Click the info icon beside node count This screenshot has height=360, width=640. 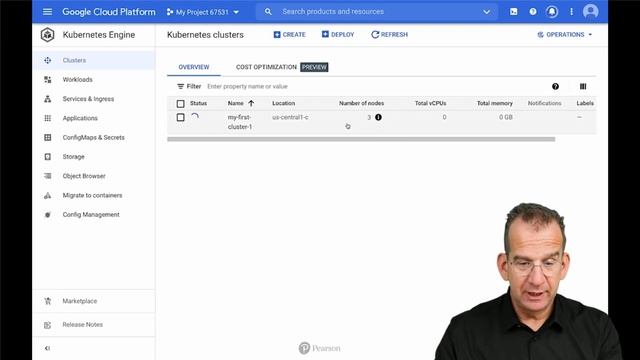pos(378,117)
